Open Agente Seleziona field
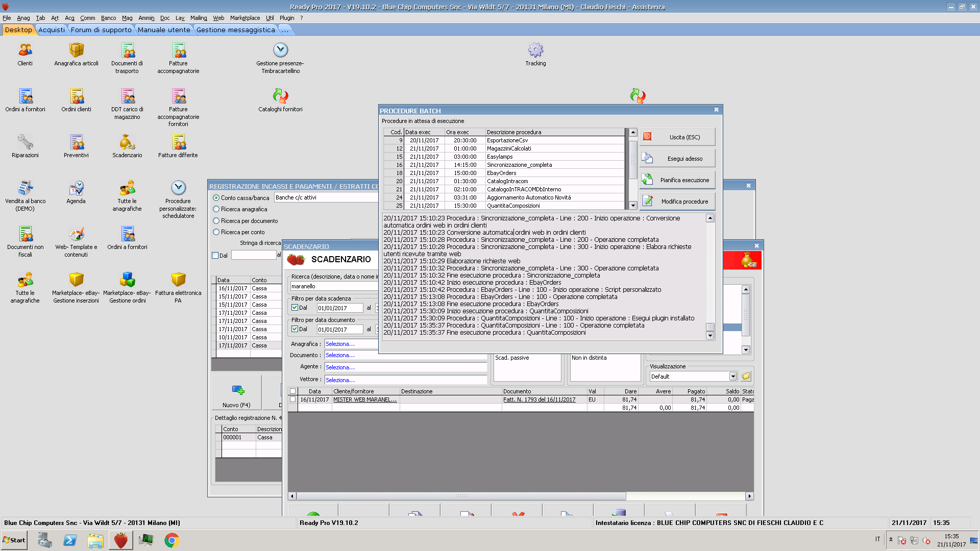The image size is (980, 551). 406,367
